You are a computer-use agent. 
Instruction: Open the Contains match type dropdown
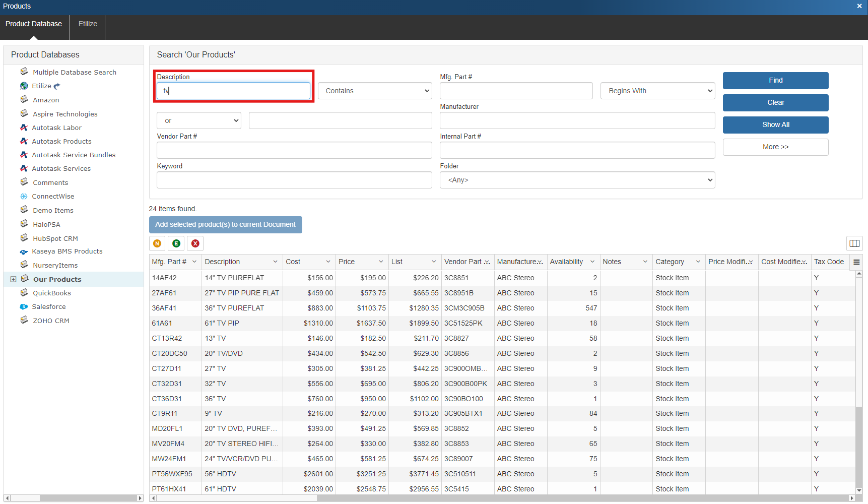click(375, 91)
